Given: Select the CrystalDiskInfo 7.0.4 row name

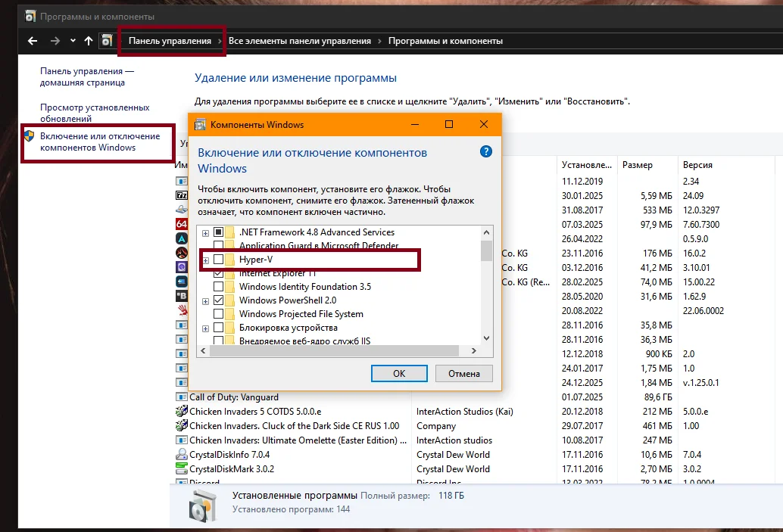Looking at the screenshot, I should (x=229, y=455).
